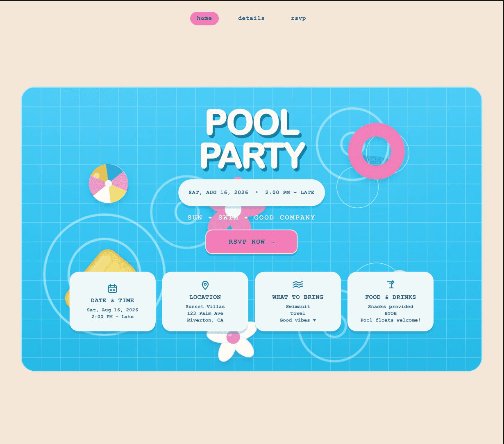Click the map pin icon above Location
This screenshot has width=504, height=444.
(205, 285)
